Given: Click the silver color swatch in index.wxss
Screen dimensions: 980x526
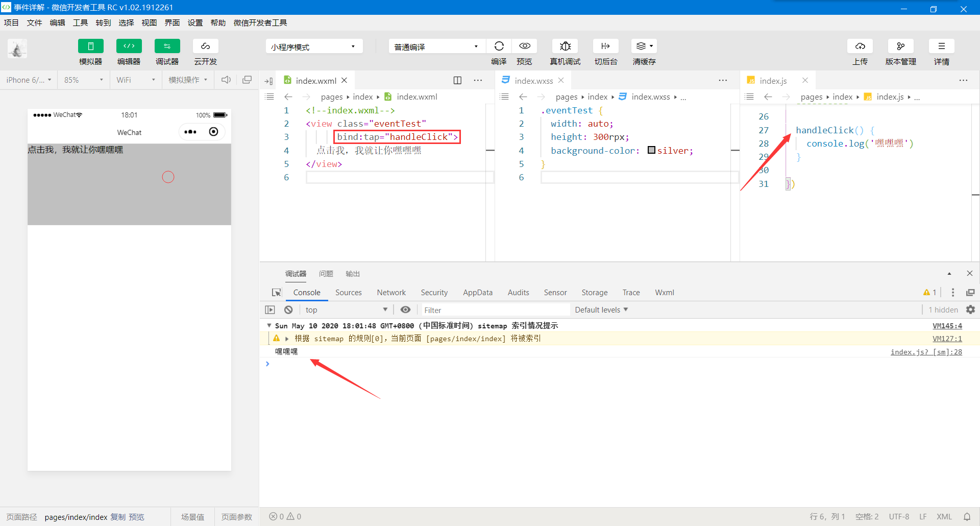Looking at the screenshot, I should 652,150.
